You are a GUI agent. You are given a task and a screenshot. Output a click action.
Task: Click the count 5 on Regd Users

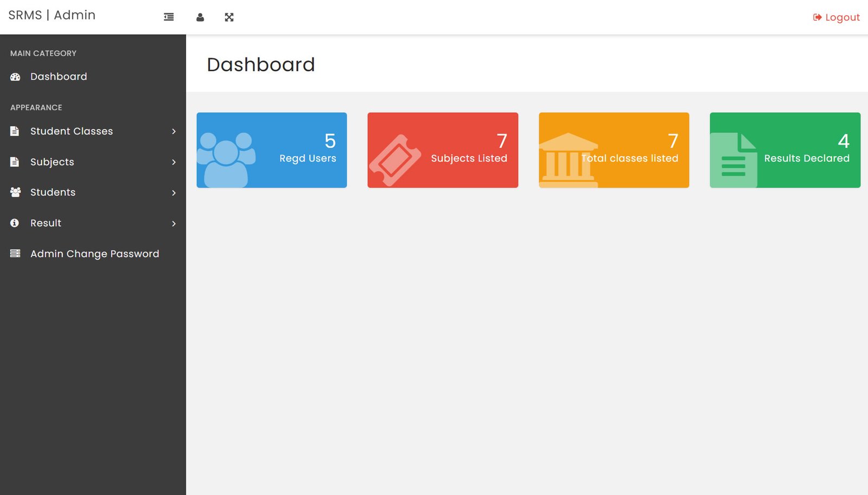point(330,141)
